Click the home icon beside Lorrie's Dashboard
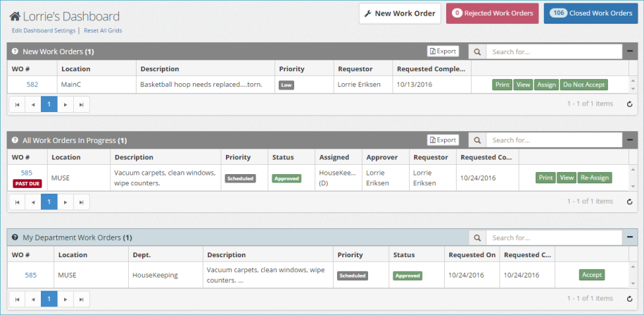Viewport: 644px width, 315px height. pyautogui.click(x=14, y=16)
